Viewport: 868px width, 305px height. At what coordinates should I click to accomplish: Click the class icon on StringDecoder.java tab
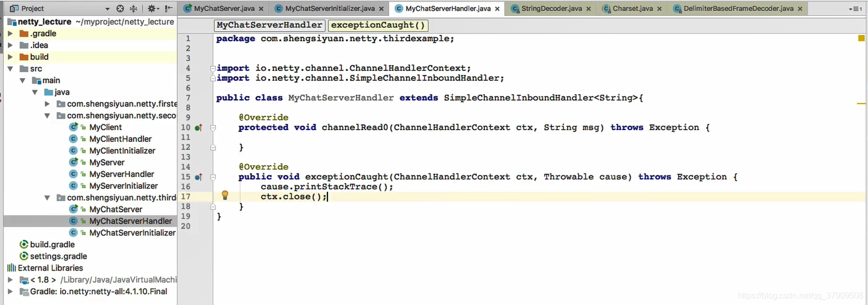[515, 8]
